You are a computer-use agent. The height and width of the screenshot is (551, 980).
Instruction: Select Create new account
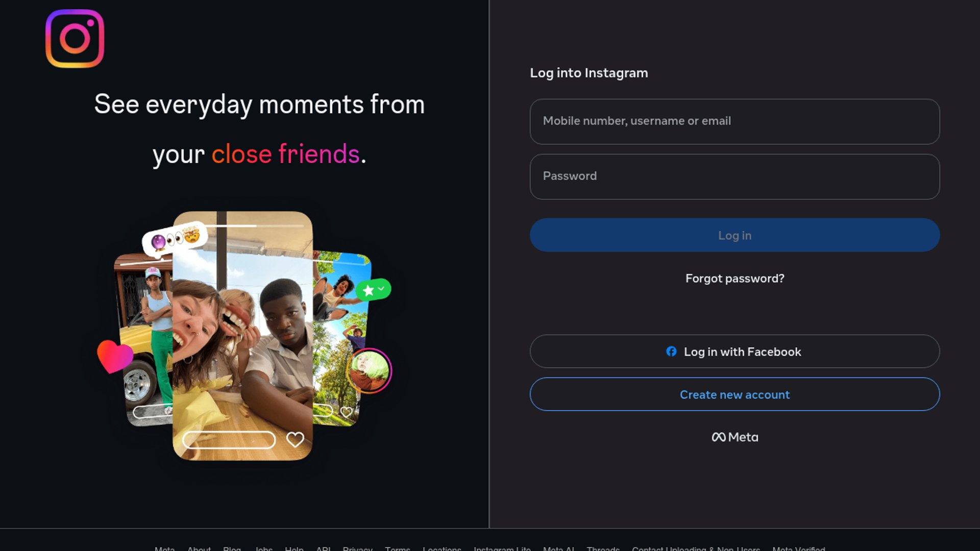(734, 394)
